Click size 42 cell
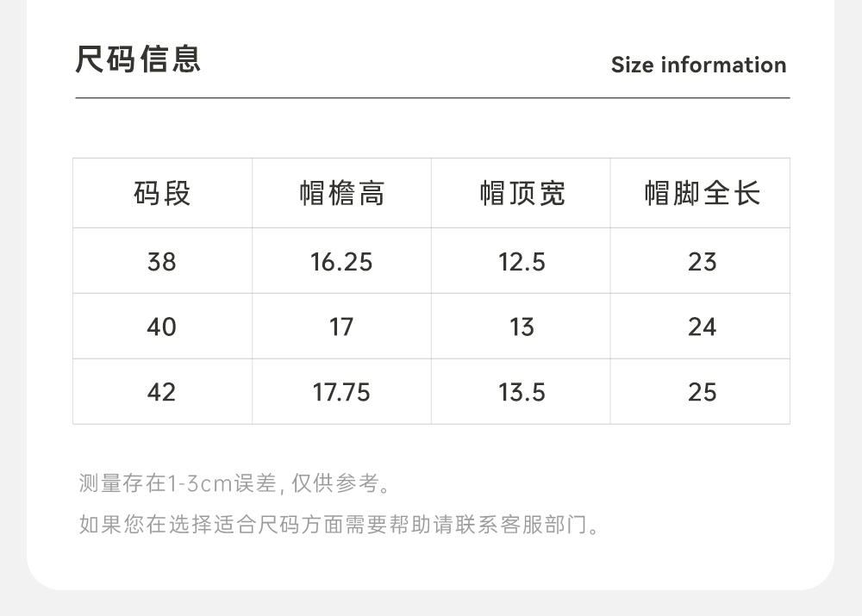This screenshot has height=616, width=862. [162, 392]
